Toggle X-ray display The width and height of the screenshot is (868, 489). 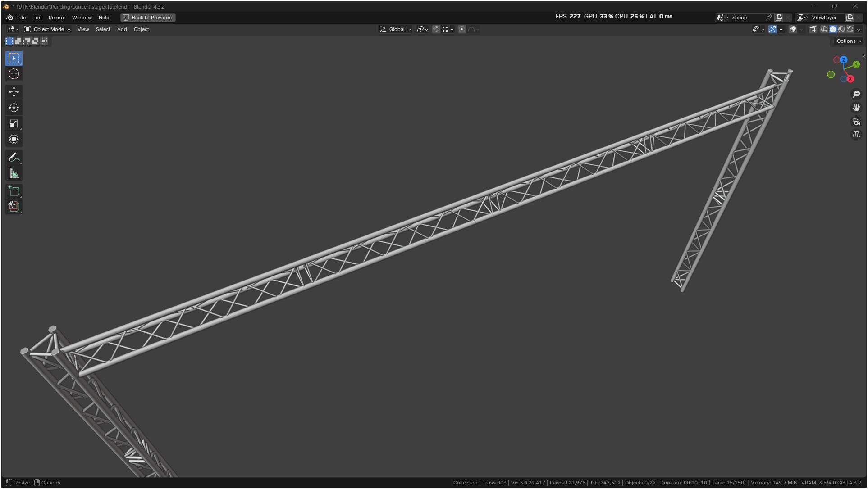coord(813,29)
